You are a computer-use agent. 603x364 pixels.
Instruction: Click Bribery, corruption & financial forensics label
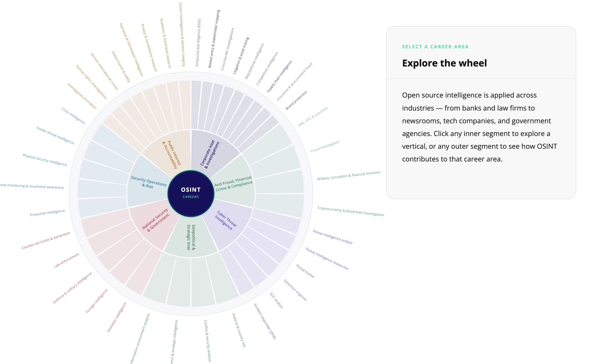coord(349,176)
